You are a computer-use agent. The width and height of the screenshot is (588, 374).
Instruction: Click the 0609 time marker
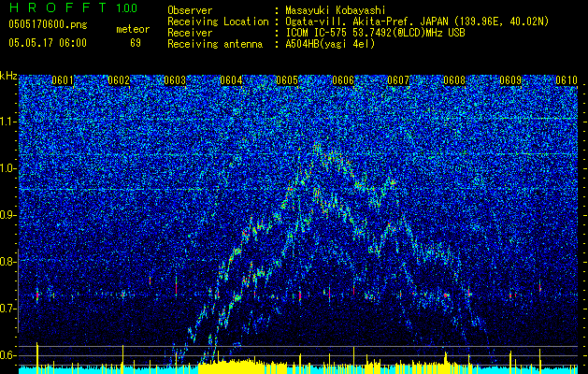pyautogui.click(x=510, y=80)
